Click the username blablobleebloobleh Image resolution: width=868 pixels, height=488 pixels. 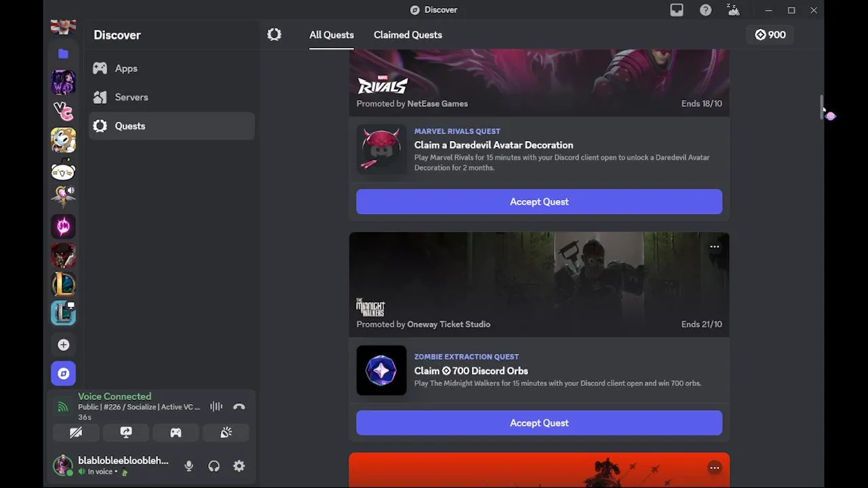click(x=123, y=461)
